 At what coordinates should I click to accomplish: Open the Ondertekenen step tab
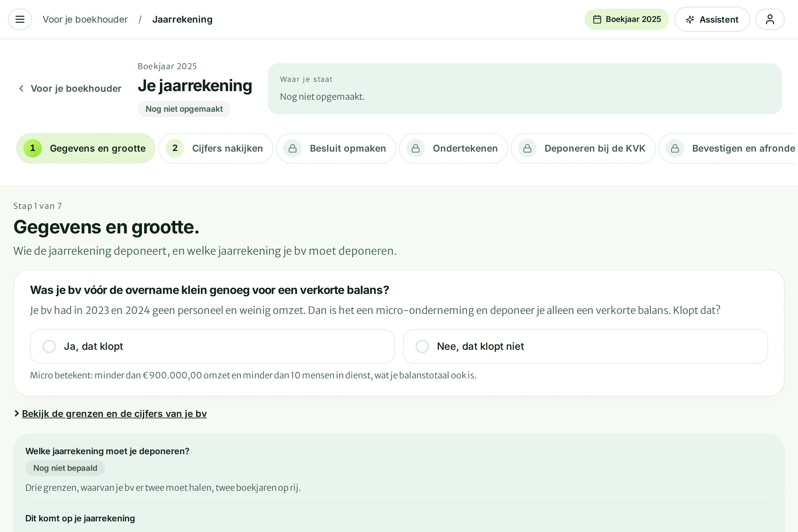click(454, 148)
